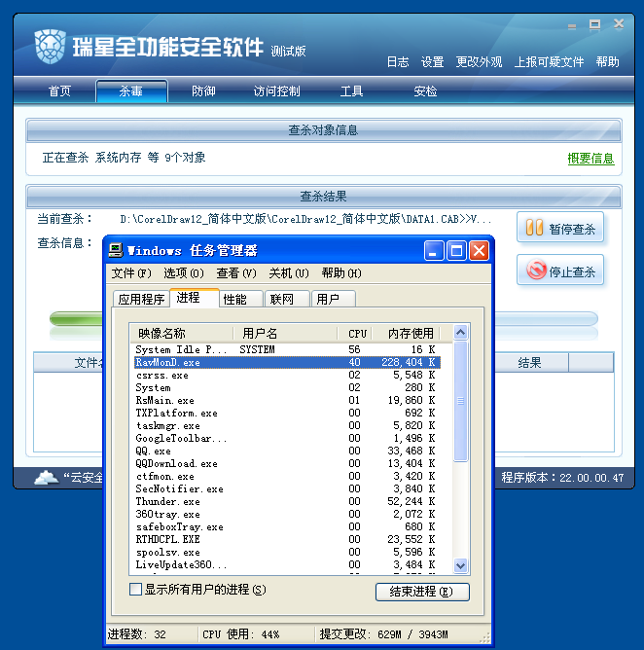Viewport: 644px width, 650px height.
Task: Click the 停止查杀 button
Action: pyautogui.click(x=560, y=270)
